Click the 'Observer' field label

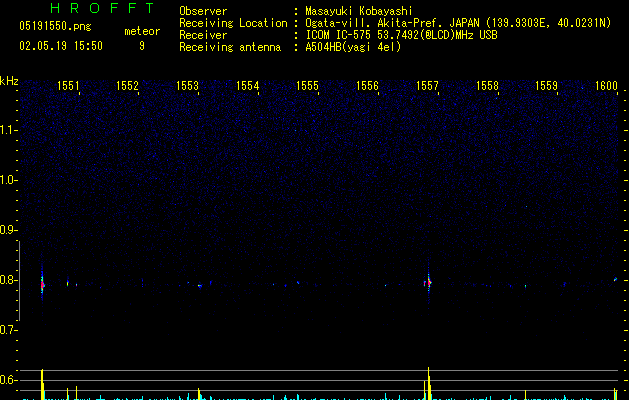click(203, 11)
